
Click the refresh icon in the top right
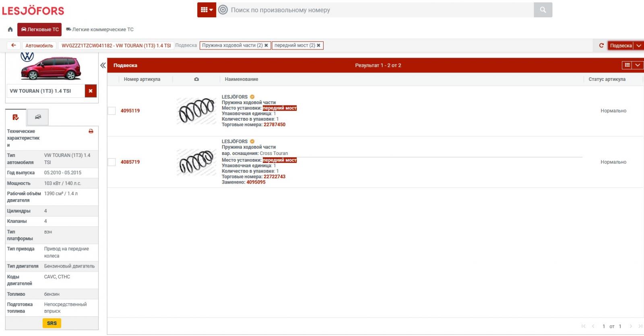click(601, 45)
